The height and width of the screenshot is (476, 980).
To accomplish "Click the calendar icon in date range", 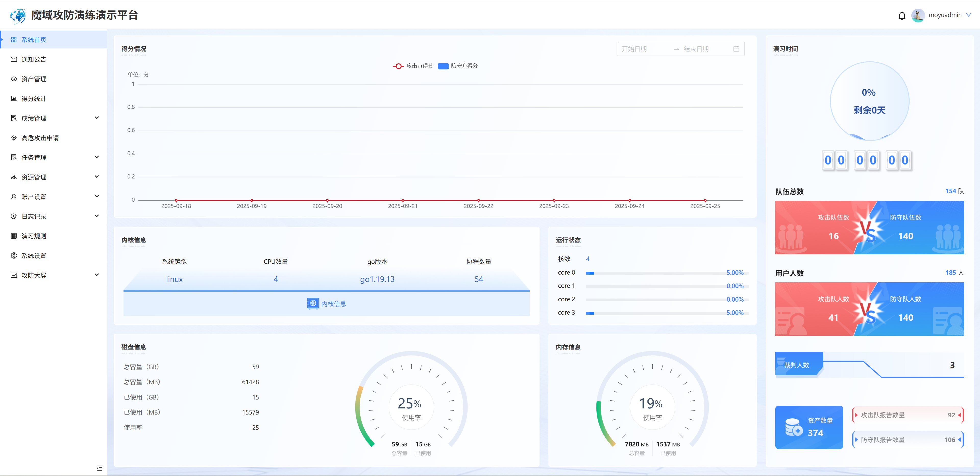I will pos(736,49).
